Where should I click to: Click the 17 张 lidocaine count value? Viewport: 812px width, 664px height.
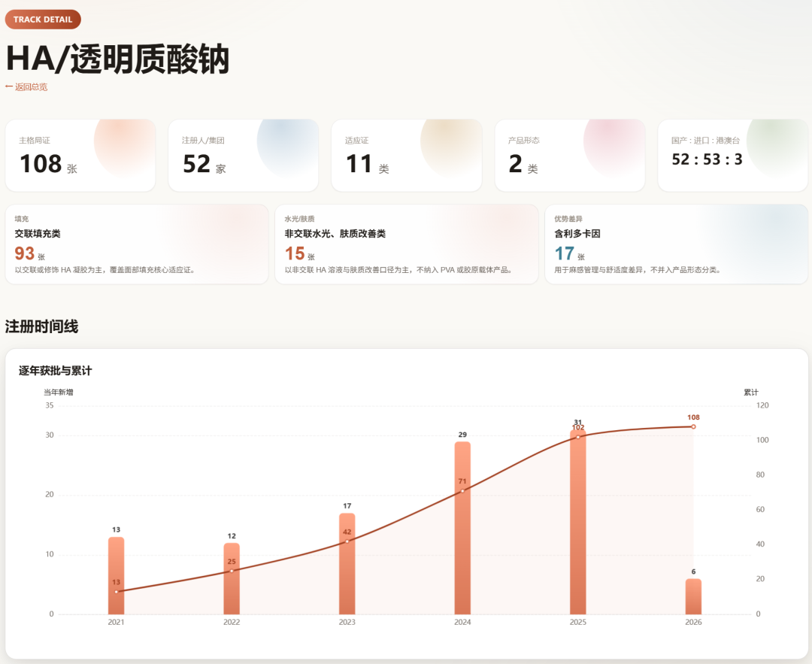tap(570, 253)
